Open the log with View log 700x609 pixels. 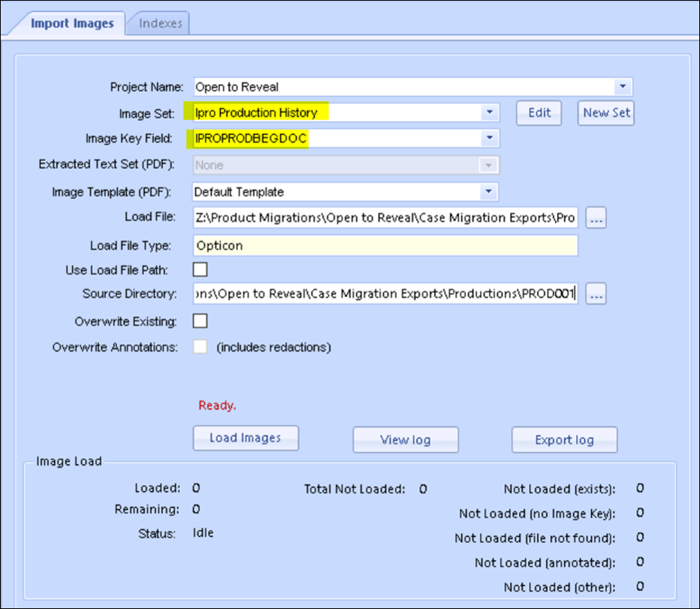[406, 440]
